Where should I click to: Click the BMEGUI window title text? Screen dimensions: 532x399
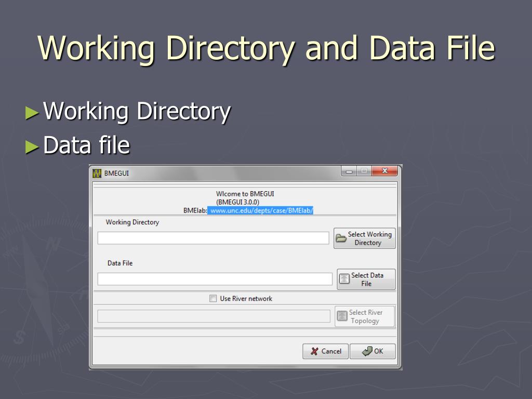point(116,174)
